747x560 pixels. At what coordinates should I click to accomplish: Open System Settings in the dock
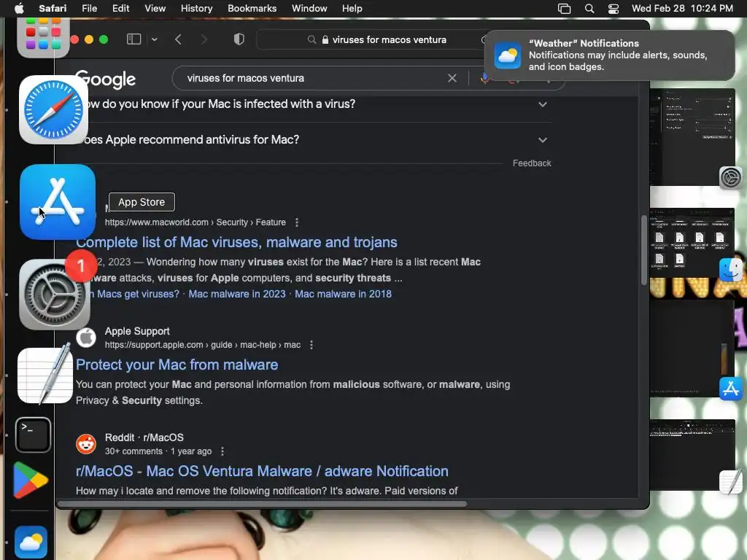coord(54,295)
